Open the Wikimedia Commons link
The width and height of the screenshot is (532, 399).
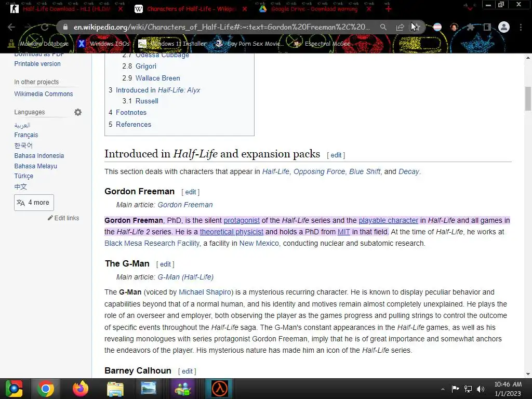point(44,94)
